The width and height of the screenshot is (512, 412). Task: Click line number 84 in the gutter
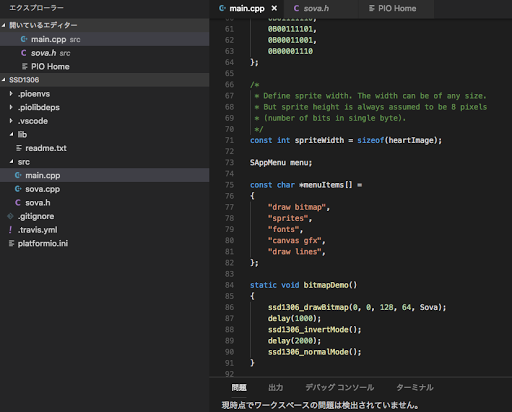pos(229,285)
